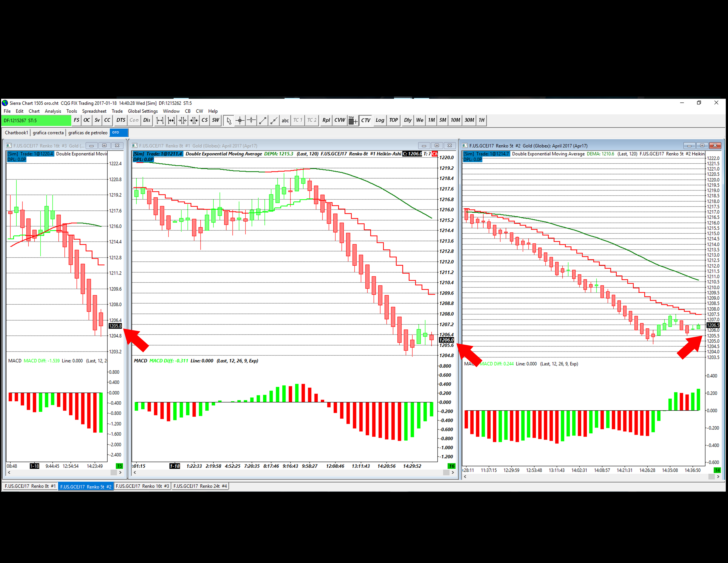The image size is (728, 563).
Task: Expand the Window menu list
Action: pos(171,111)
